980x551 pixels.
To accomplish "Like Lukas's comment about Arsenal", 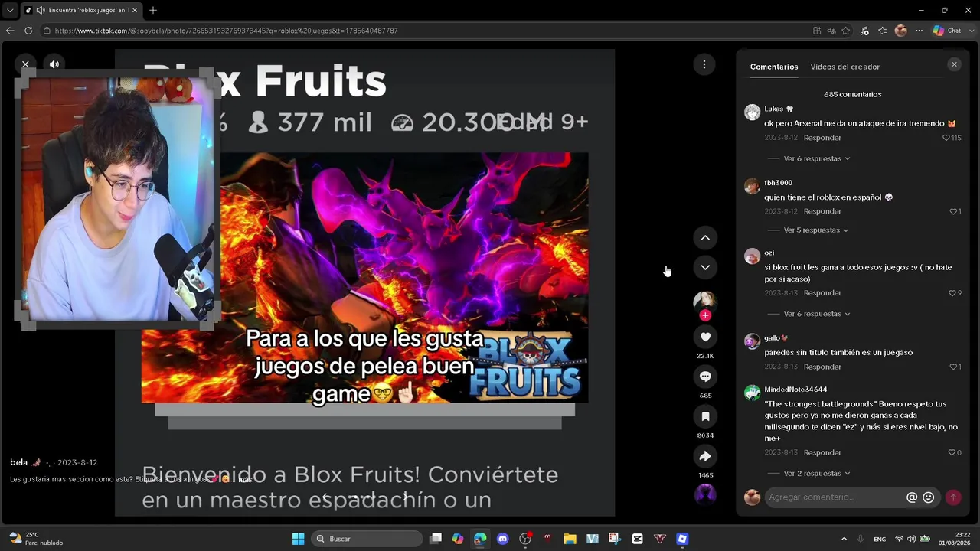I will click(x=947, y=138).
